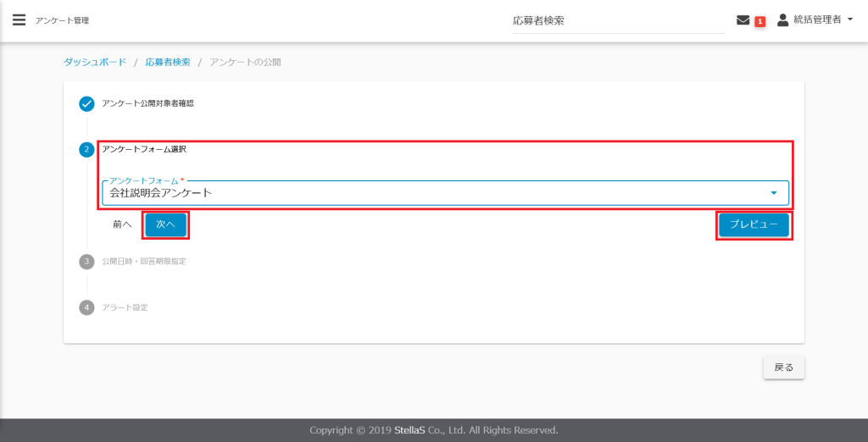Open the hamburger navigation menu
The height and width of the screenshot is (442, 868).
[19, 19]
